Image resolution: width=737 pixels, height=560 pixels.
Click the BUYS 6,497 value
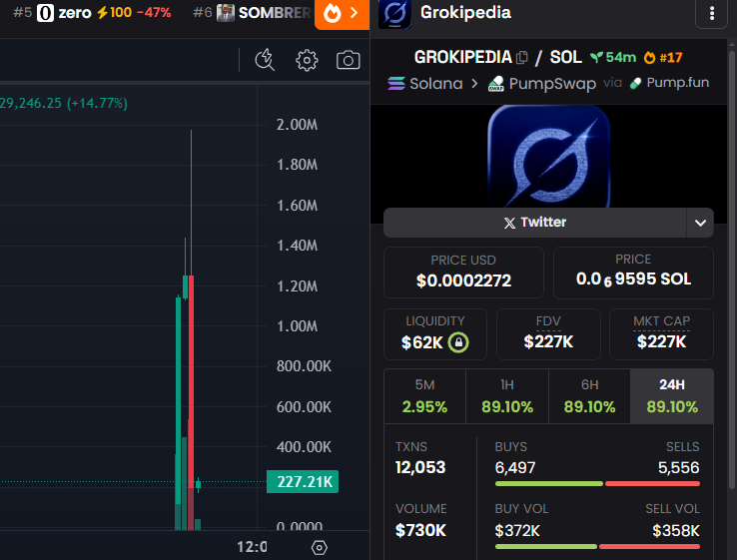pos(514,467)
